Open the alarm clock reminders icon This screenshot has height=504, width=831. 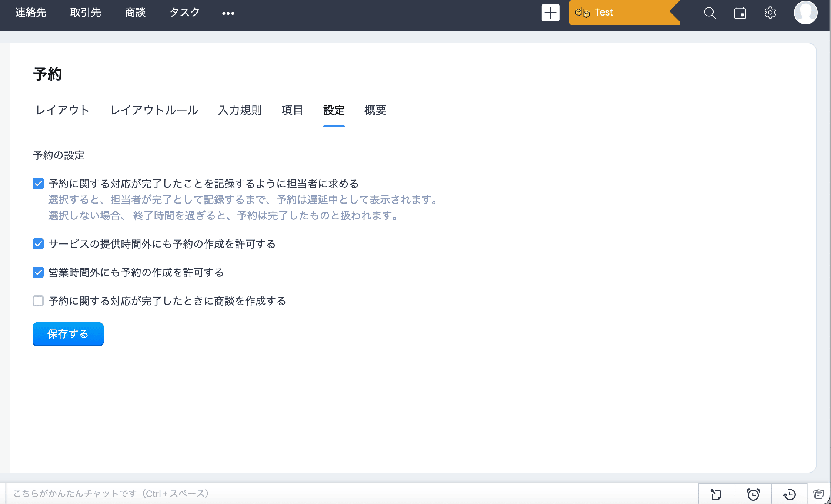[x=753, y=494]
